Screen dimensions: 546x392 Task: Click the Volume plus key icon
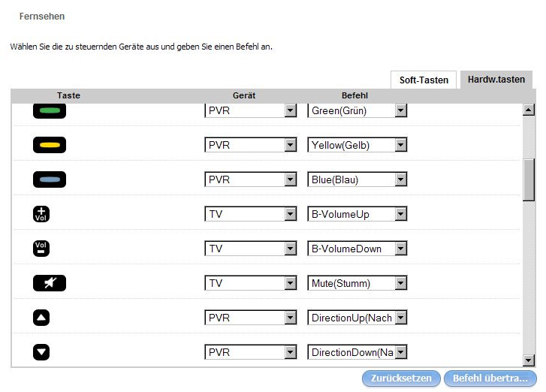[41, 214]
